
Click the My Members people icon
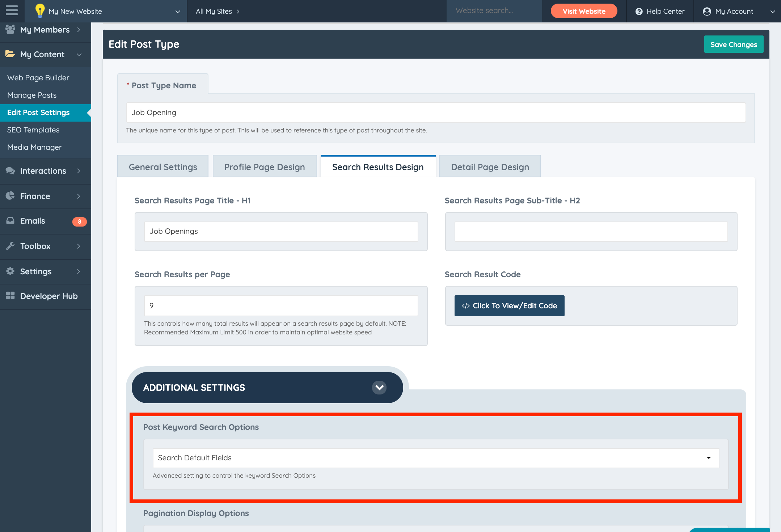point(10,29)
